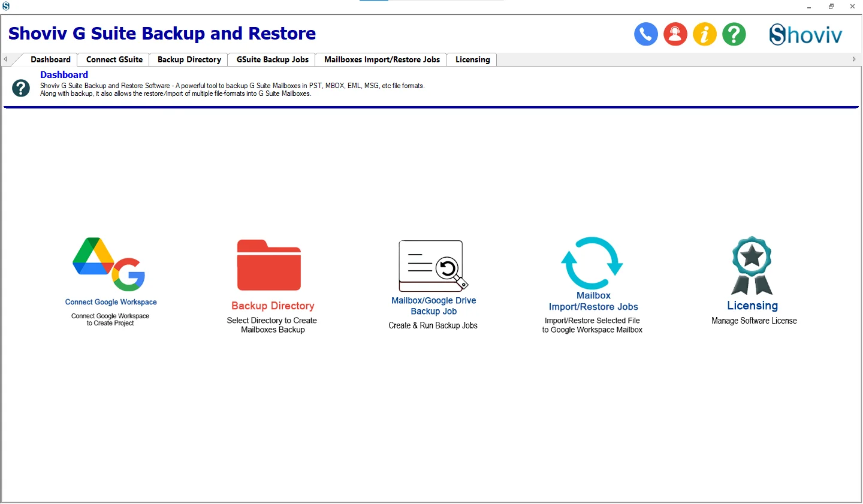Image resolution: width=863 pixels, height=504 pixels.
Task: Open the Backup Directory tab
Action: tap(189, 59)
